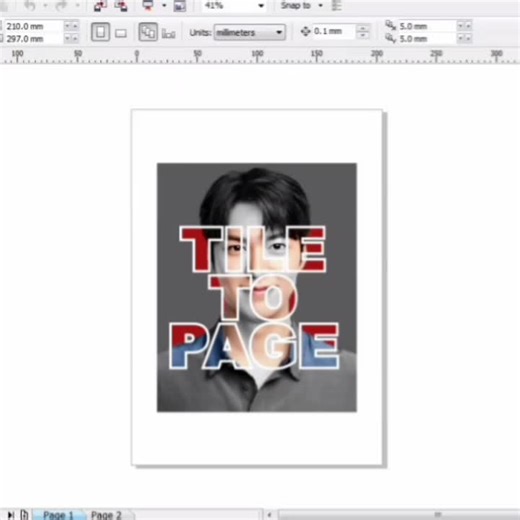Click the horizontal ruler at 100 mark
Image resolution: width=520 pixels, height=520 pixels.
click(x=257, y=55)
